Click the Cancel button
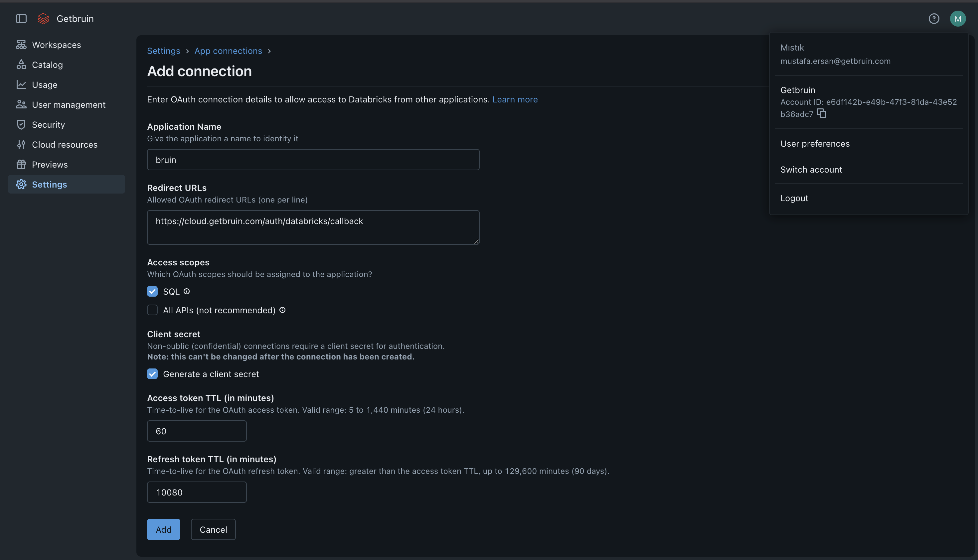Screen dimensions: 978x560 pyautogui.click(x=213, y=529)
